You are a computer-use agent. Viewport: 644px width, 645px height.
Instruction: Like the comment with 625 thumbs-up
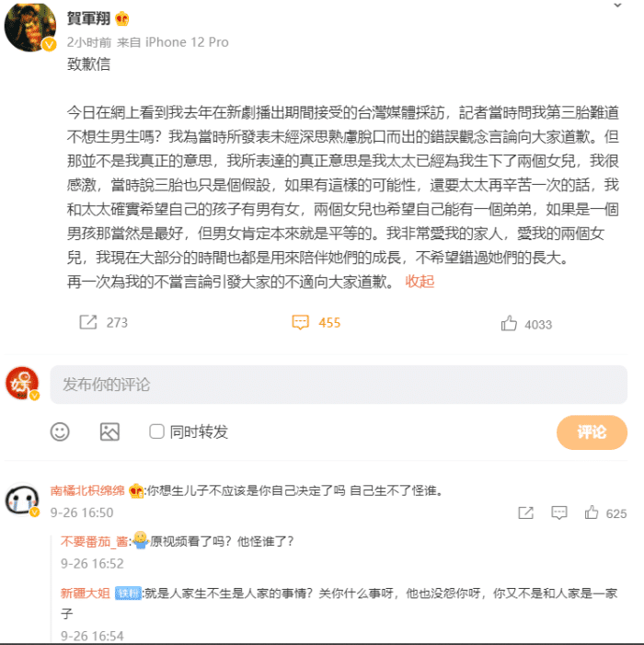[x=592, y=513]
